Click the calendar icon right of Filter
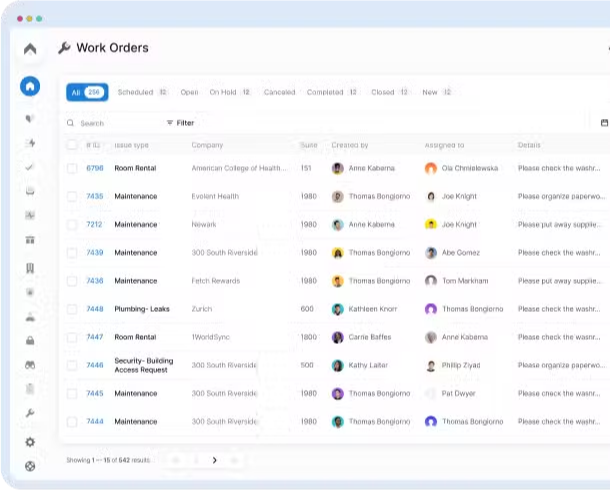The height and width of the screenshot is (491, 610). [604, 123]
